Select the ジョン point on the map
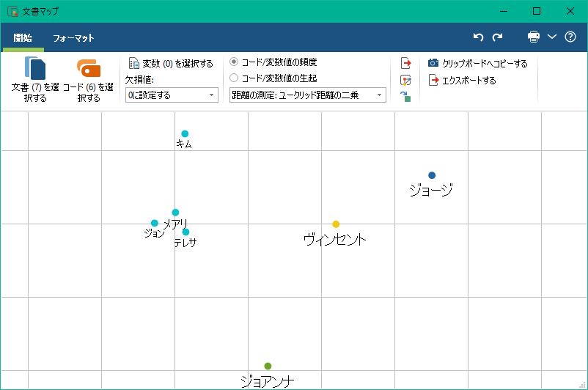The width and height of the screenshot is (588, 390). click(x=155, y=223)
